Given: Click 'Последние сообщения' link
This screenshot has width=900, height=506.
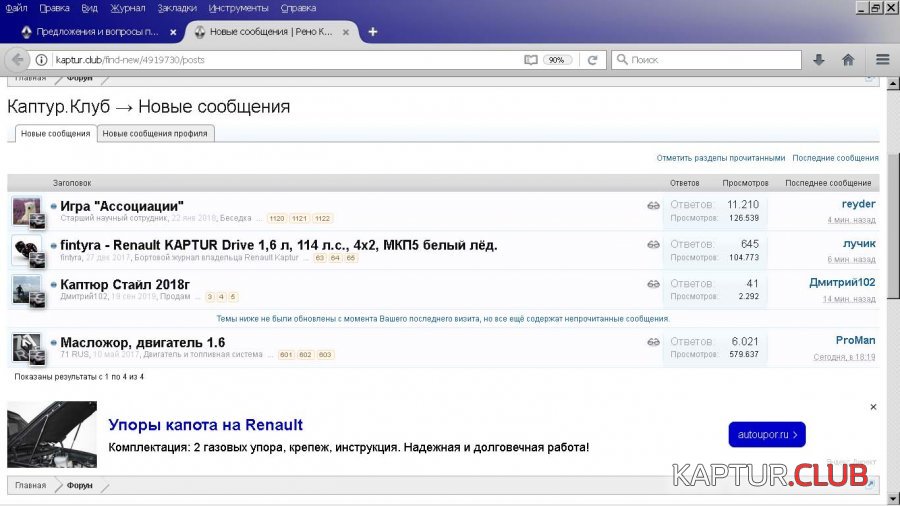Looking at the screenshot, I should 835,158.
